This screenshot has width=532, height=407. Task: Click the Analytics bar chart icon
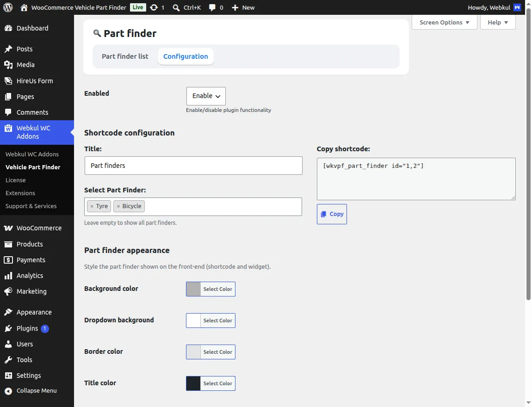click(x=8, y=276)
